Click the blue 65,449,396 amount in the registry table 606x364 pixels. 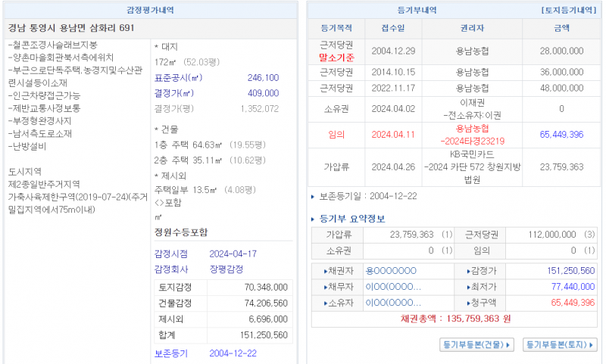point(561,135)
